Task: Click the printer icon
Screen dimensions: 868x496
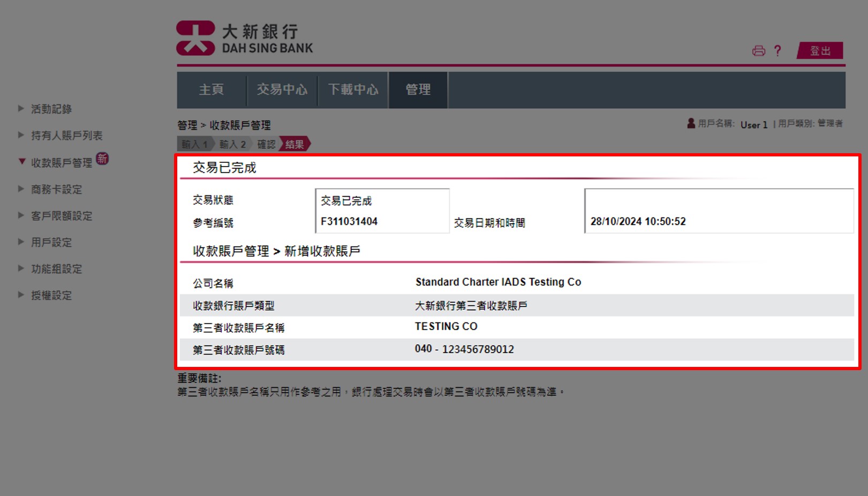Action: [x=759, y=50]
